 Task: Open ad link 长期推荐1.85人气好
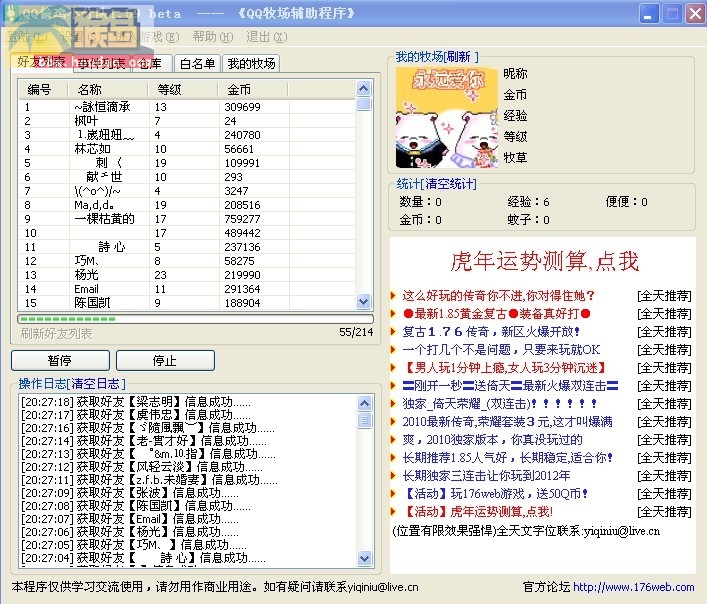508,458
